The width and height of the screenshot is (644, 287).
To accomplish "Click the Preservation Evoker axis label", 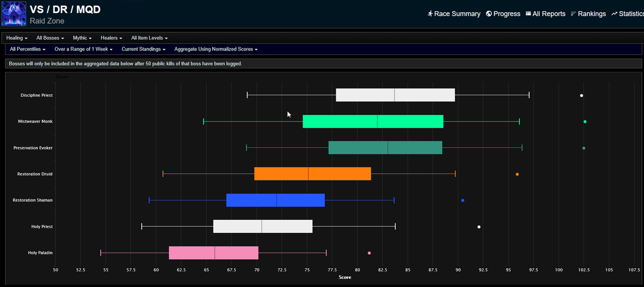I will pos(33,148).
